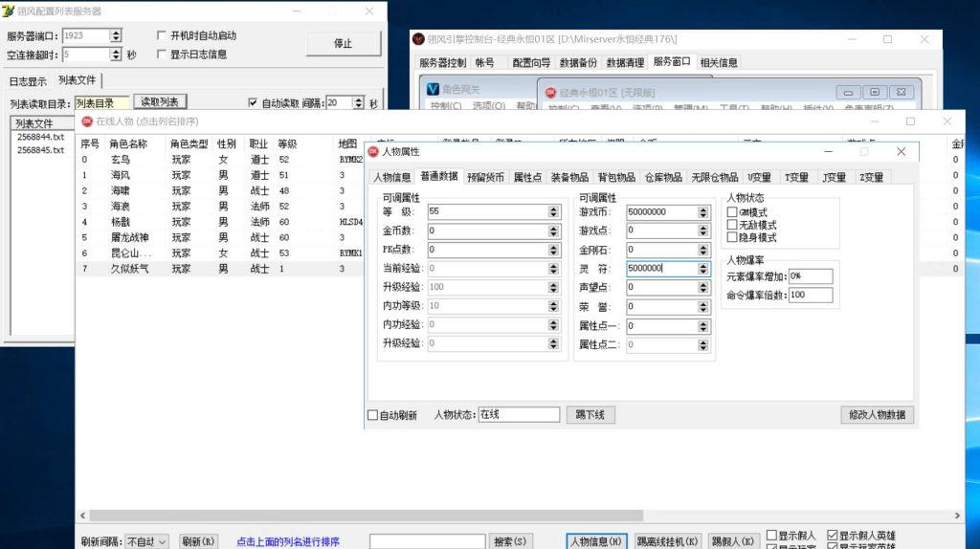Click the 在线人物 window title icon
980x549 pixels.
click(x=87, y=121)
